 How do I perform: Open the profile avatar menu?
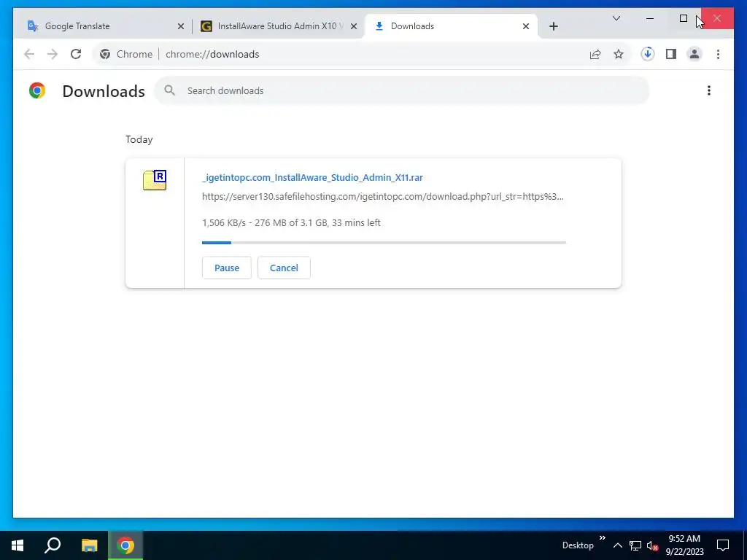[x=694, y=54]
